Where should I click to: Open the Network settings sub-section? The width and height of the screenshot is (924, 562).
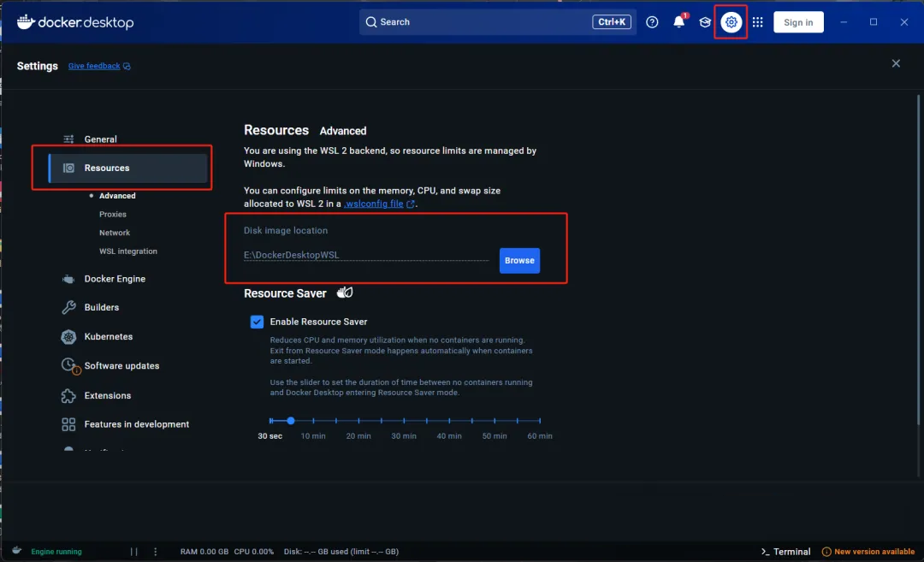click(115, 233)
